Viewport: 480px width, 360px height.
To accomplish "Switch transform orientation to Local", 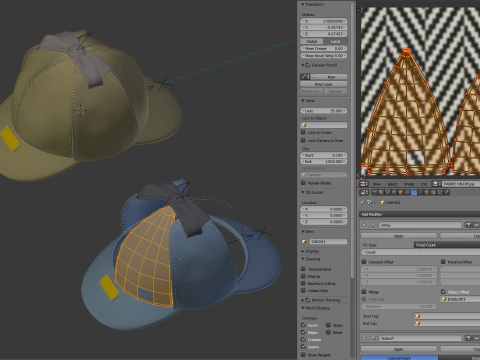I will tap(335, 41).
